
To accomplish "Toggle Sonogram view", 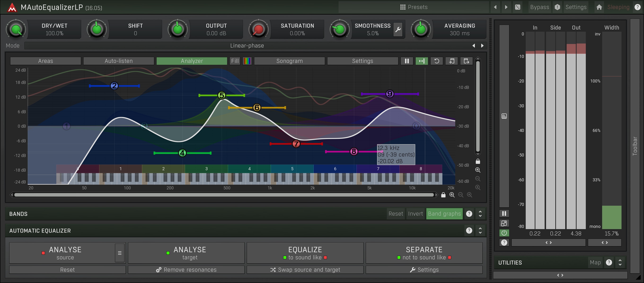I will click(x=290, y=61).
